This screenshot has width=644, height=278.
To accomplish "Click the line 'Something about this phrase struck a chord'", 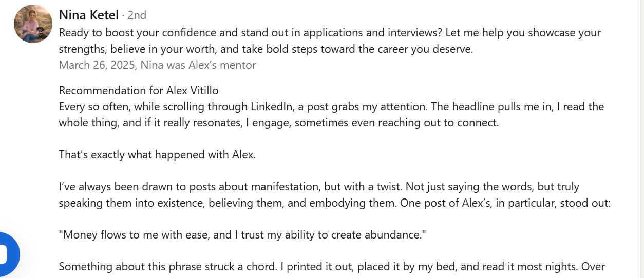I will point(332,267).
